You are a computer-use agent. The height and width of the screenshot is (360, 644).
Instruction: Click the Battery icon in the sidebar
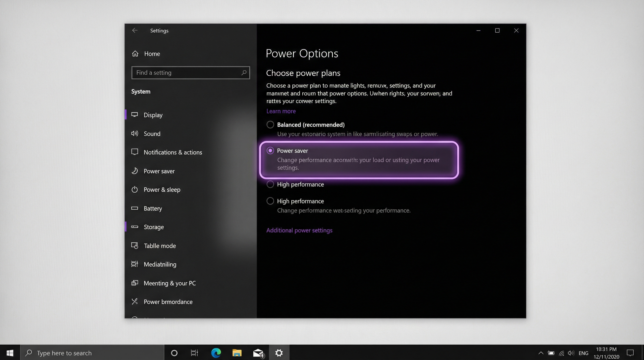(x=135, y=208)
